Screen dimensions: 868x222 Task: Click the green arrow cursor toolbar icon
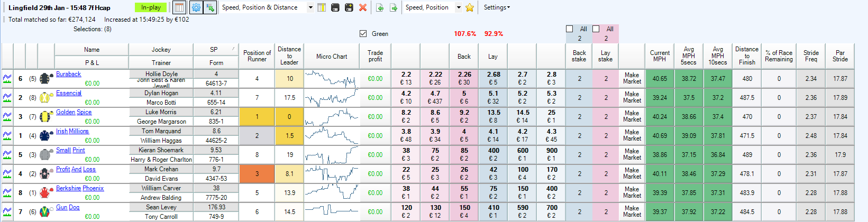pos(210,7)
